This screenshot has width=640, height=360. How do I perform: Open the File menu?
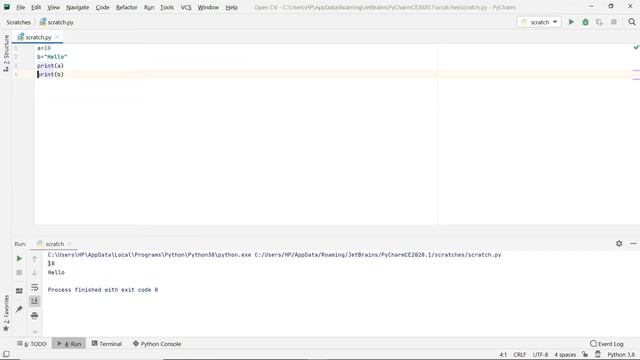pyautogui.click(x=20, y=7)
